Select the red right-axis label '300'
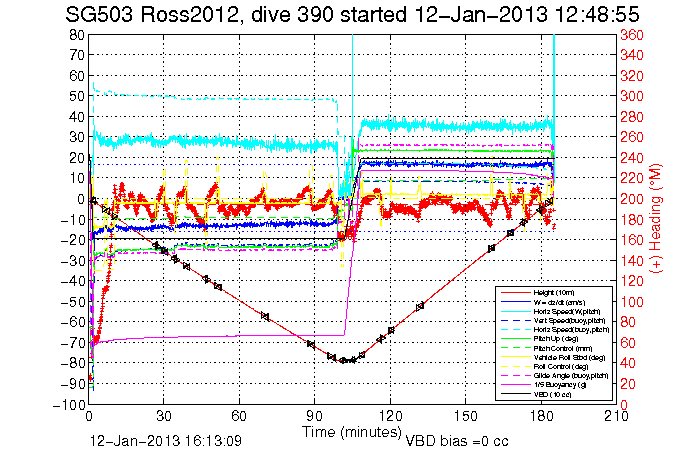Viewport: 681px width, 454px height. point(632,96)
